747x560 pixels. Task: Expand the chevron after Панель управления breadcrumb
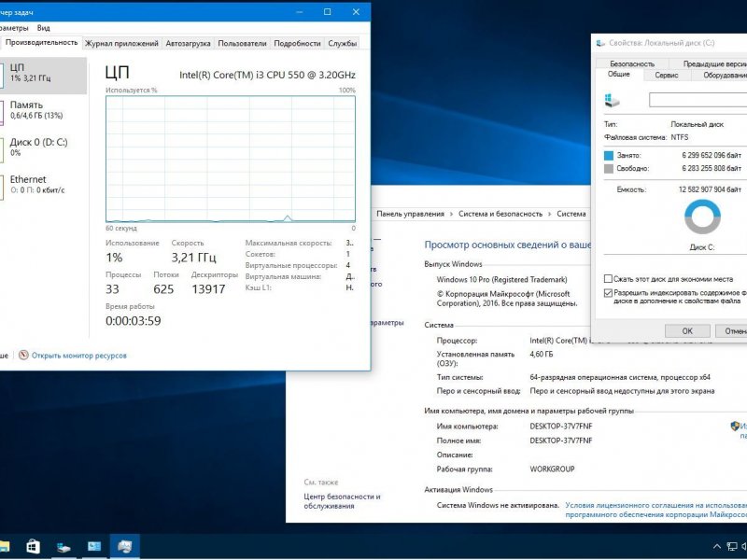click(451, 215)
